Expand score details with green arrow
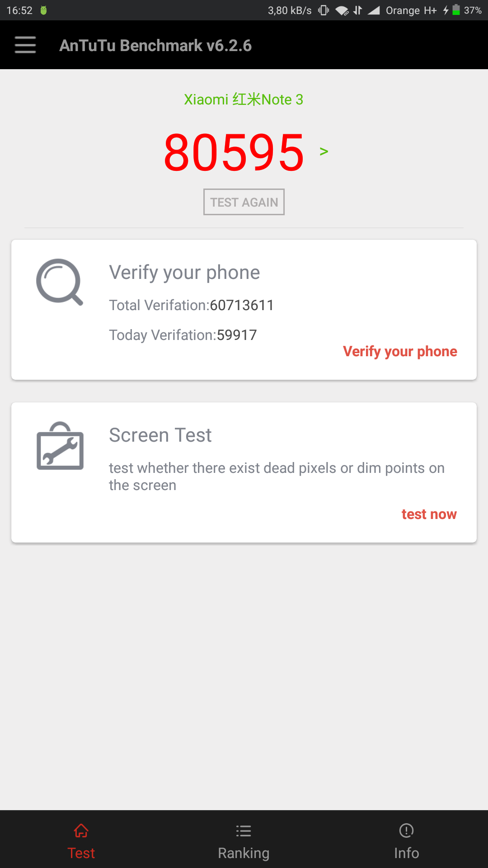 [x=324, y=151]
